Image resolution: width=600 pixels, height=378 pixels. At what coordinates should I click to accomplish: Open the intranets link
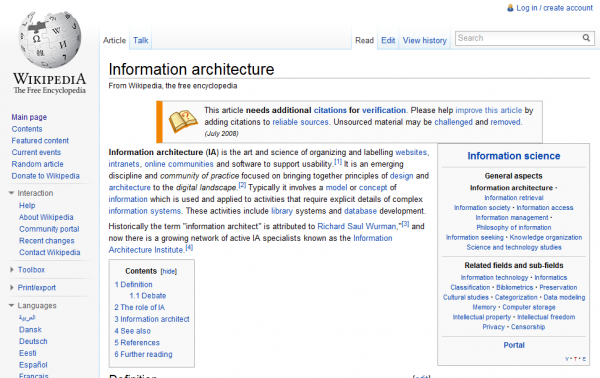[124, 164]
